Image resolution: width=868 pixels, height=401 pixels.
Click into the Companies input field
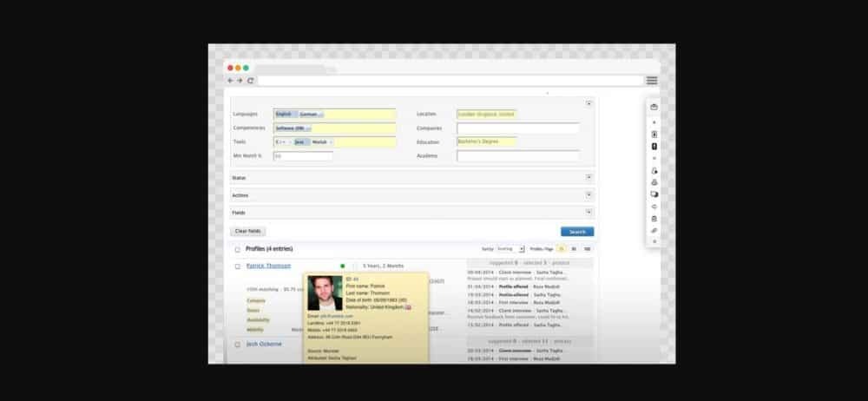517,128
